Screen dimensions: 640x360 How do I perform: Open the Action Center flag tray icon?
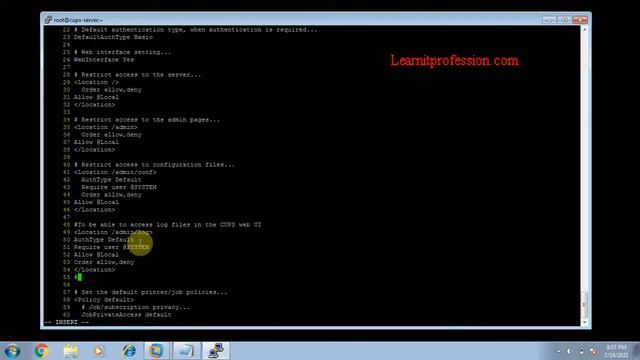tap(594, 351)
